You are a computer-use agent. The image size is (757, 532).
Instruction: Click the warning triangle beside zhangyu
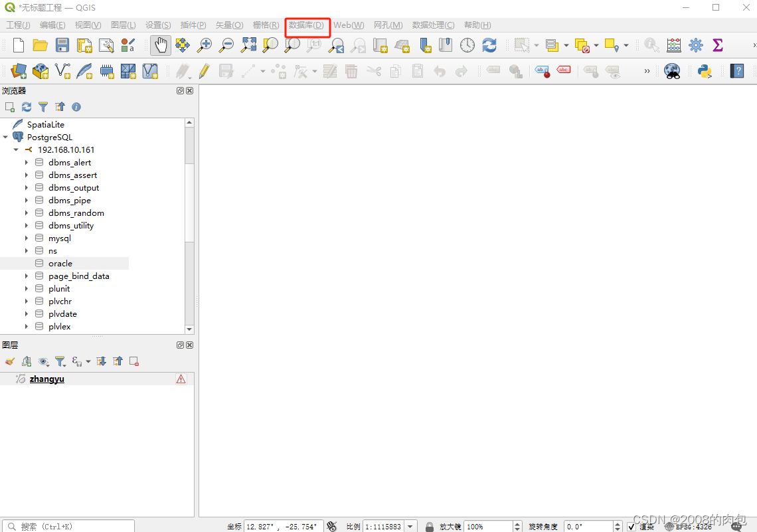[x=181, y=379]
